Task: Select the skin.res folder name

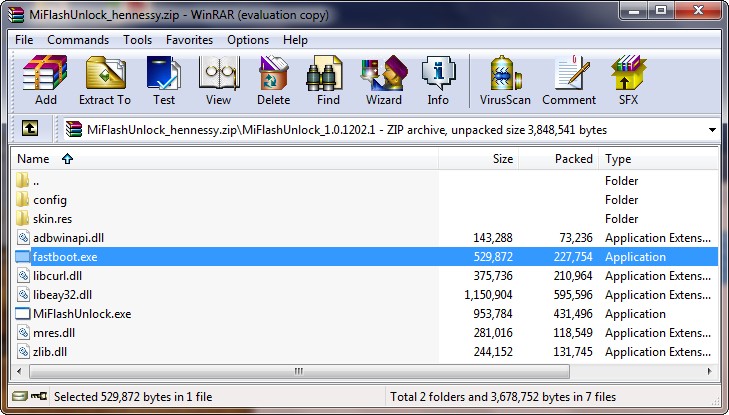Action: point(53,218)
